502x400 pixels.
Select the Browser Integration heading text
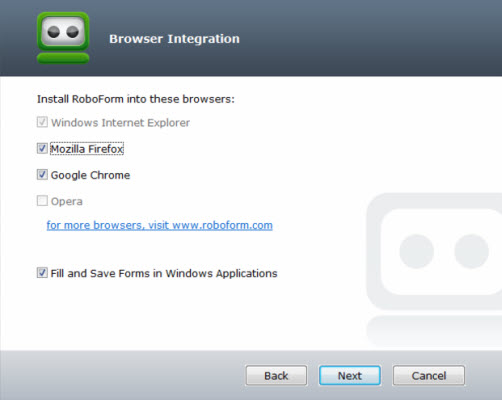click(x=174, y=39)
